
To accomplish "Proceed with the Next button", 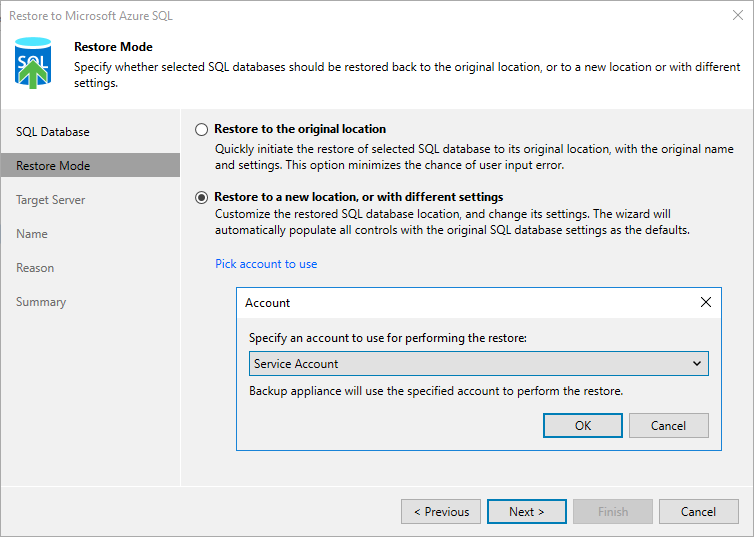I will pos(527,512).
